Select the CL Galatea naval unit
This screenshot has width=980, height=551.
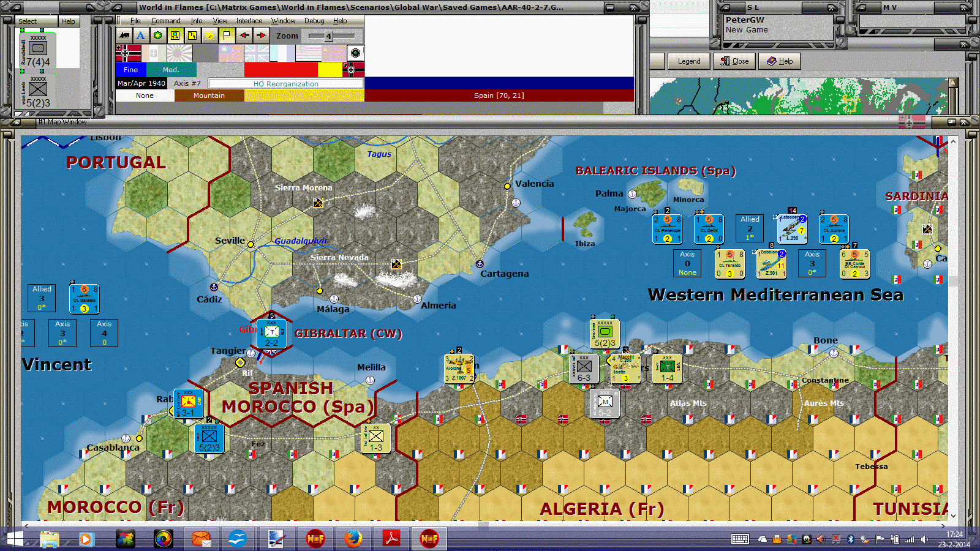(x=85, y=299)
